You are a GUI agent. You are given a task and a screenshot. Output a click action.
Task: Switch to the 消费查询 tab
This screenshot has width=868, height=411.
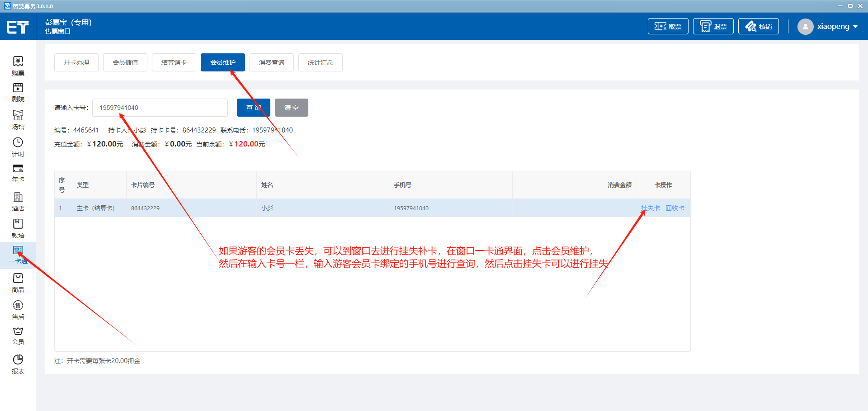click(272, 62)
